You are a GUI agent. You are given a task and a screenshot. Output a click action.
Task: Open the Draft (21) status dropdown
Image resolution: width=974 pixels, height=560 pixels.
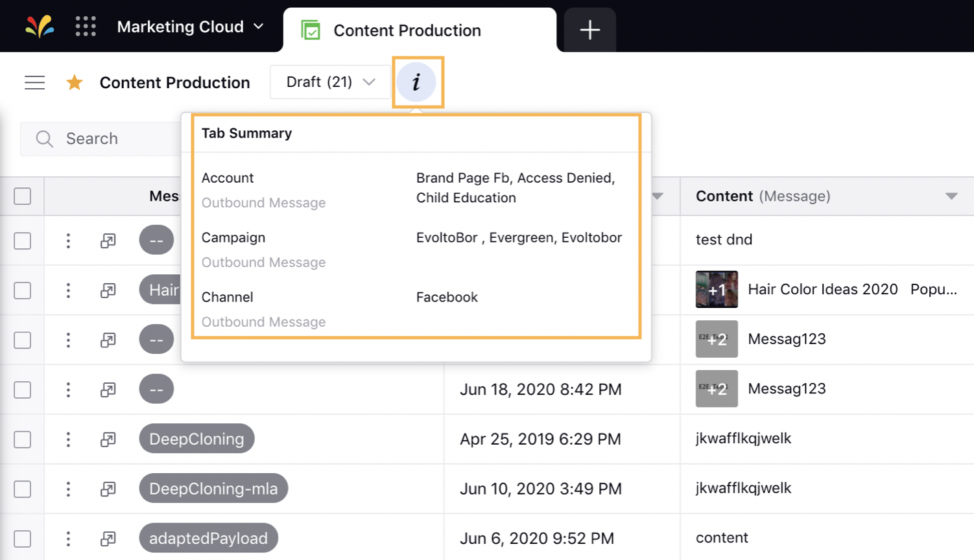(330, 82)
